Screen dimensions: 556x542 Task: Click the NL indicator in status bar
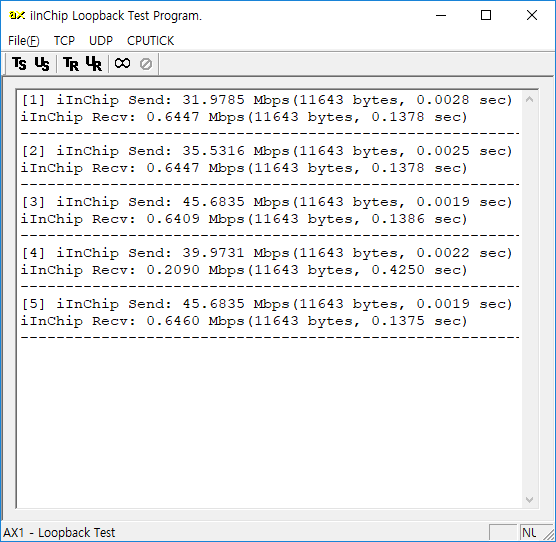(529, 532)
